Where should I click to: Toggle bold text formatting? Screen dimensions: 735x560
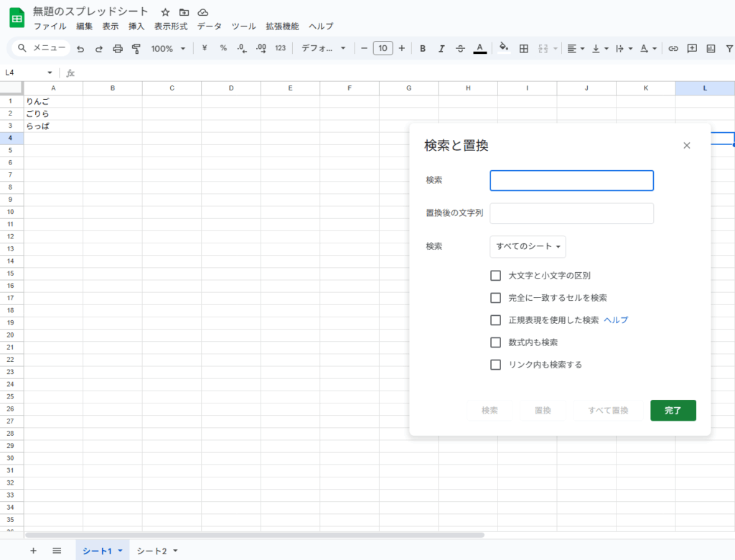pos(423,49)
